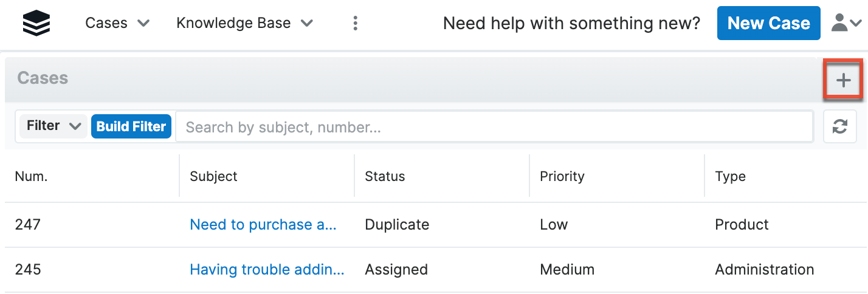The height and width of the screenshot is (294, 868).
Task: Expand the Cases navigation dropdown
Action: pos(117,24)
